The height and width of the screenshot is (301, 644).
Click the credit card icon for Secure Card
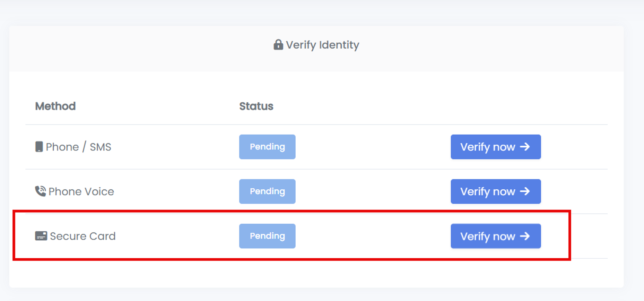pos(41,236)
